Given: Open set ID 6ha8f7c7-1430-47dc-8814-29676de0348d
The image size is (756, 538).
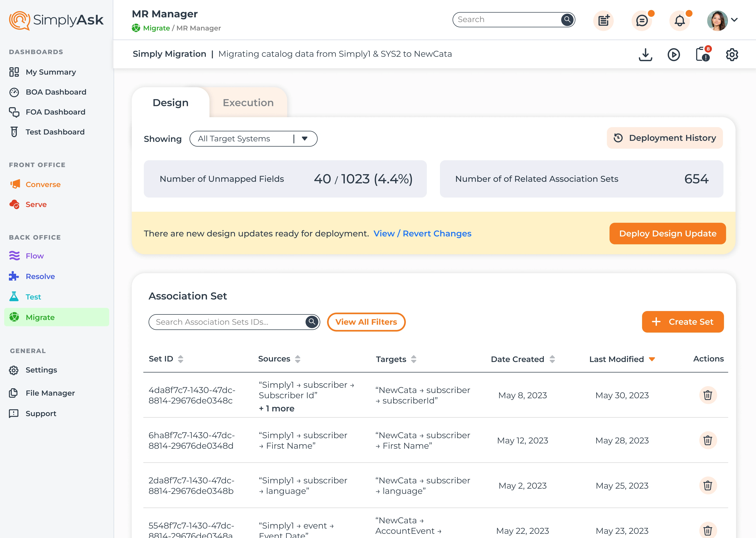Looking at the screenshot, I should coord(192,440).
